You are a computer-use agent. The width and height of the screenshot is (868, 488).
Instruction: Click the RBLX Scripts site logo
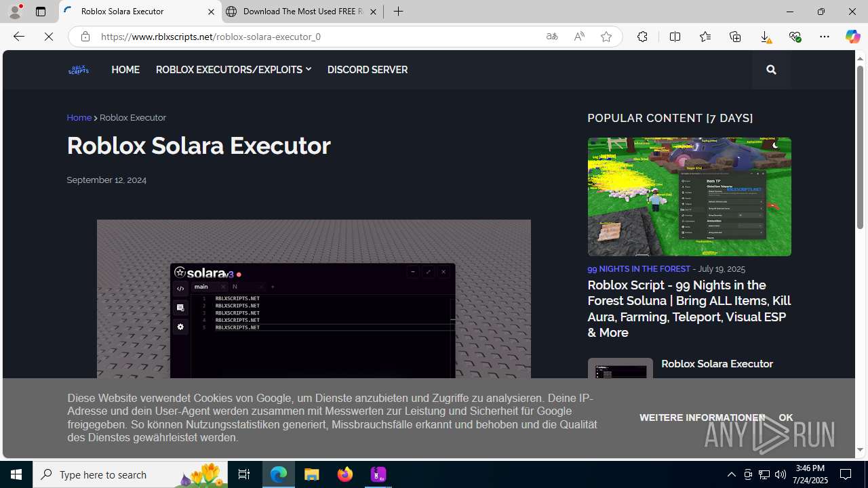(79, 70)
